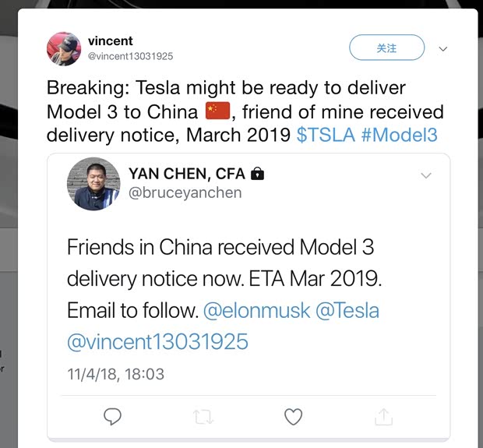Screen dimensions: 483x448
Task: Click the 关注 follow button
Action: pyautogui.click(x=386, y=48)
